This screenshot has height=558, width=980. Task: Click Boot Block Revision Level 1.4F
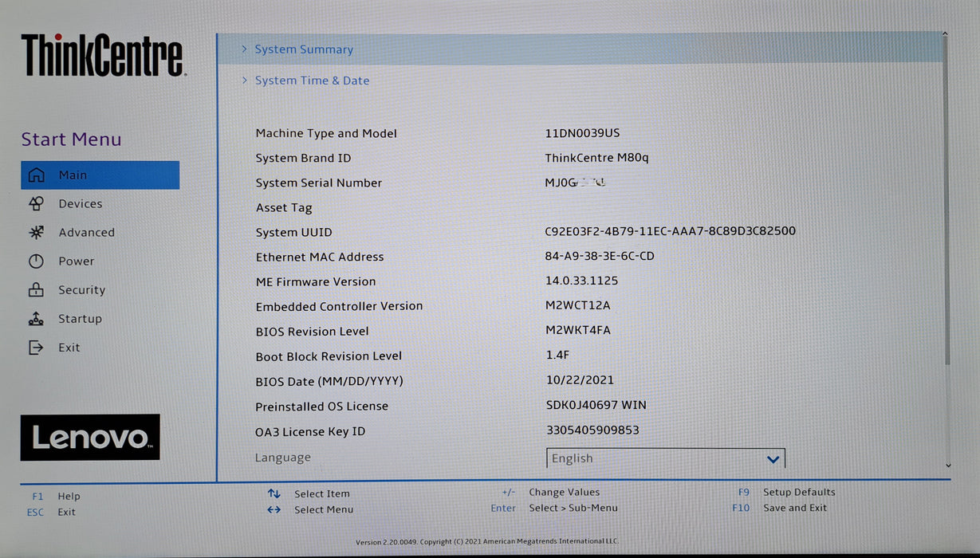[x=557, y=355]
